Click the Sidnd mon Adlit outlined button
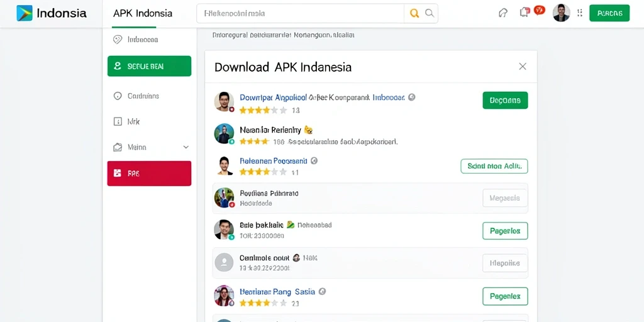Viewport: 644px width, 322px height. click(x=494, y=166)
